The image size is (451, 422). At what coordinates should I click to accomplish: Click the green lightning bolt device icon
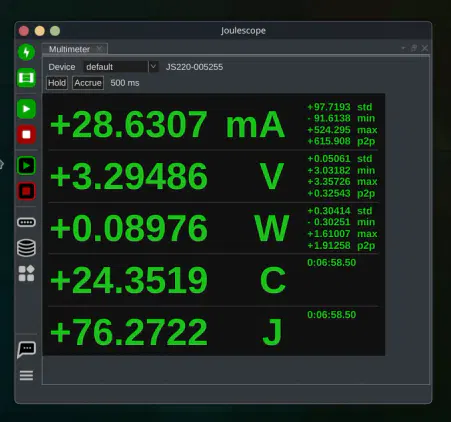pos(26,52)
